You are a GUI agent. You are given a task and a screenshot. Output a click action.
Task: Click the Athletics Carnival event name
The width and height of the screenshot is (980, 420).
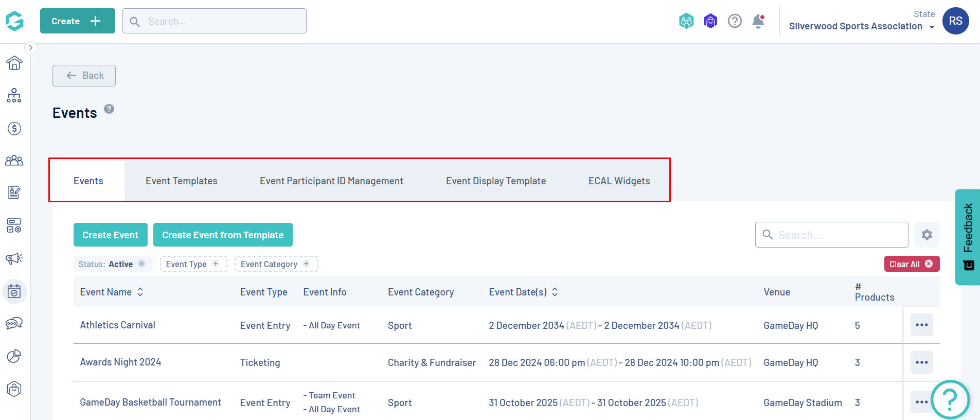point(118,325)
